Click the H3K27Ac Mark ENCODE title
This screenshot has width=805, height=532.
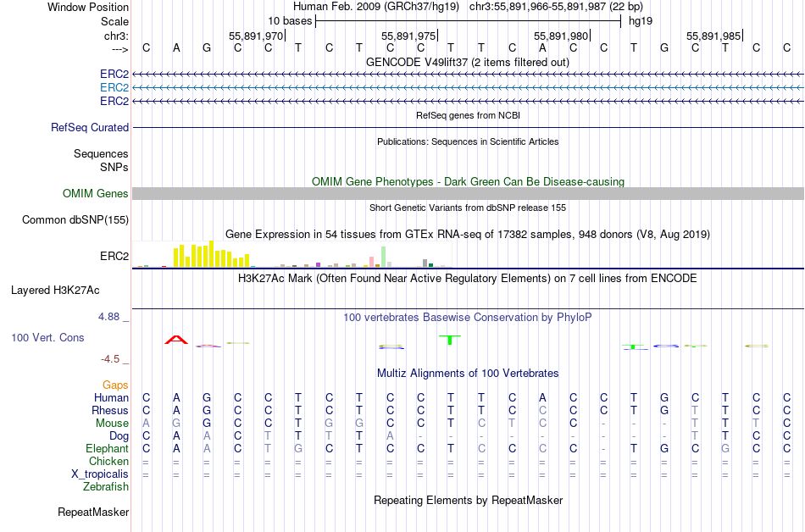[x=468, y=279]
